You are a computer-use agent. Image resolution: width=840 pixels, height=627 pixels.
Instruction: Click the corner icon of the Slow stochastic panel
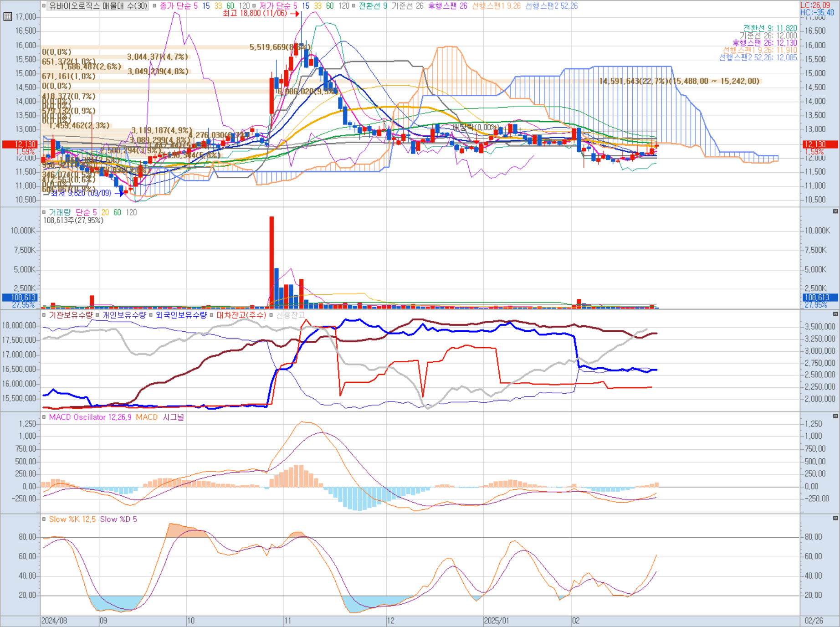pos(835,518)
